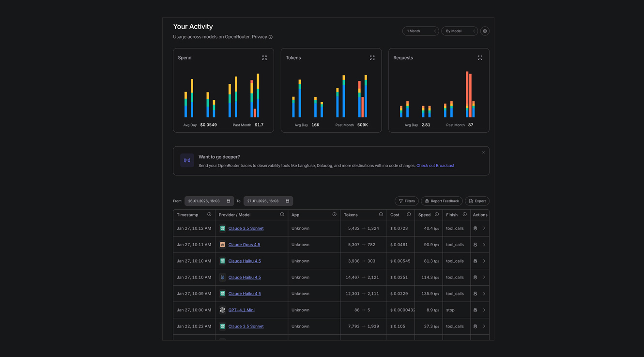Expand the Spend chart to fullscreen

[x=264, y=58]
